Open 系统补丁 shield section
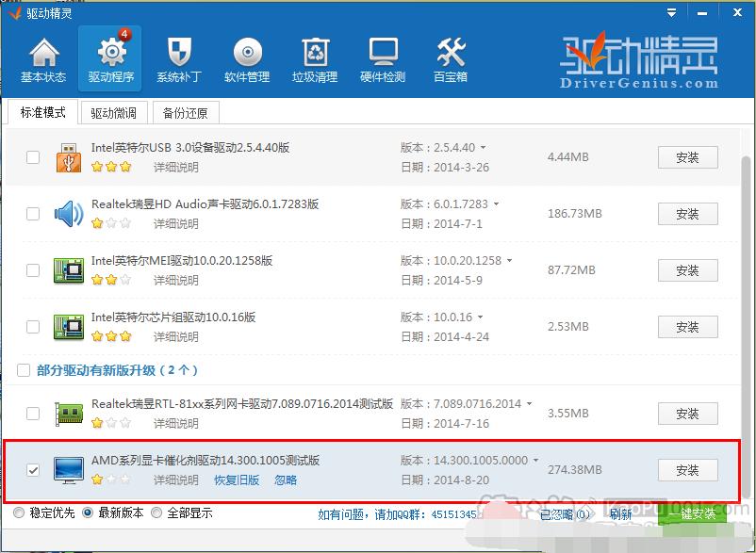The height and width of the screenshot is (553, 756). (179, 59)
